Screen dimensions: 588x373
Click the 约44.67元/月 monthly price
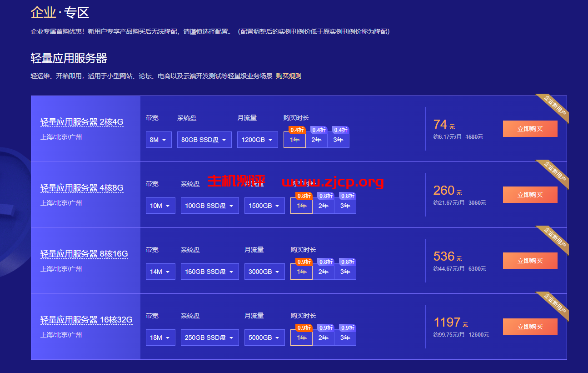pyautogui.click(x=449, y=268)
